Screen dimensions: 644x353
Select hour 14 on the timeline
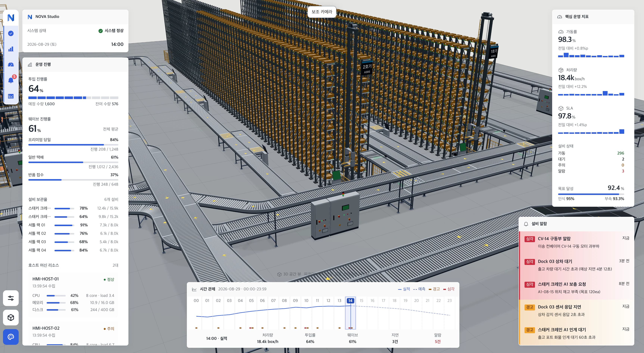pos(350,301)
